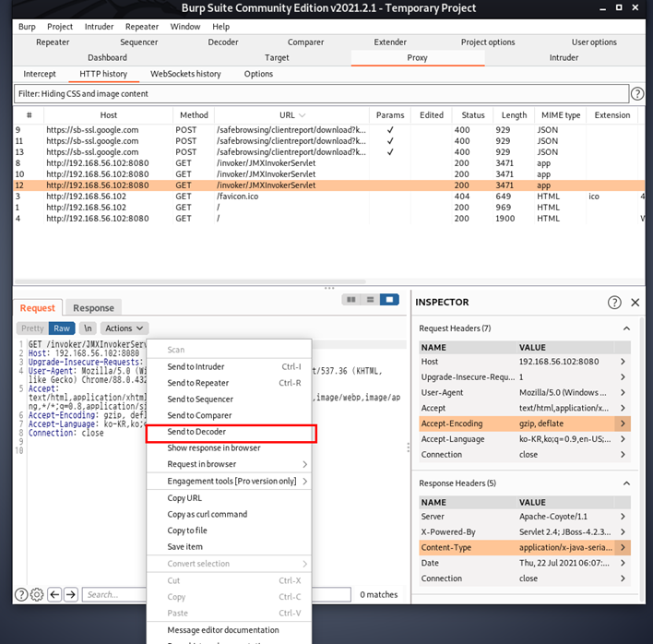
Task: Go to next search match arrow
Action: pyautogui.click(x=71, y=594)
